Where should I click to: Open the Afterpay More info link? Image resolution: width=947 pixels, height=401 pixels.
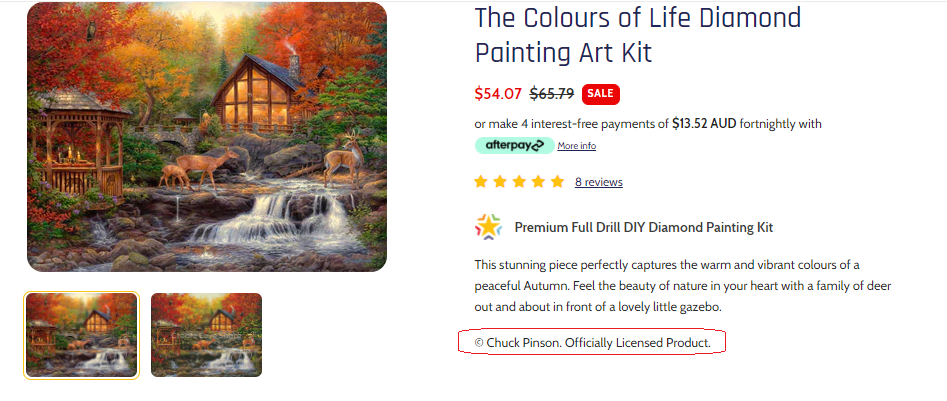point(577,146)
